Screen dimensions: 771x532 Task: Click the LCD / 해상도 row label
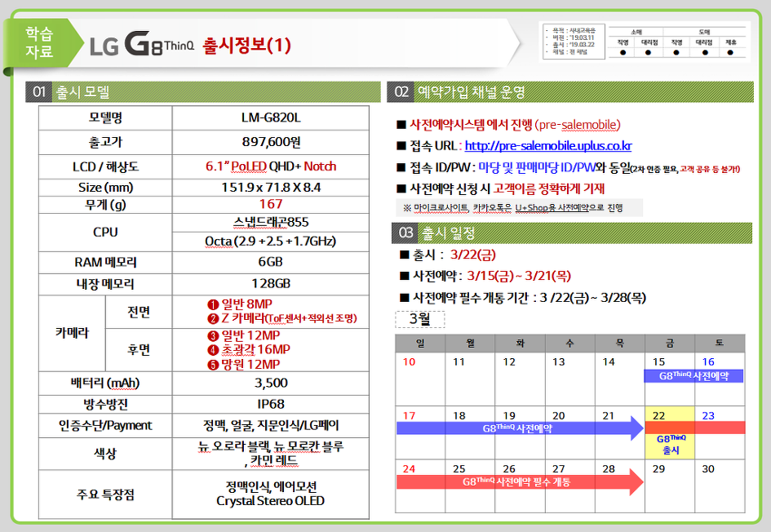pyautogui.click(x=105, y=166)
